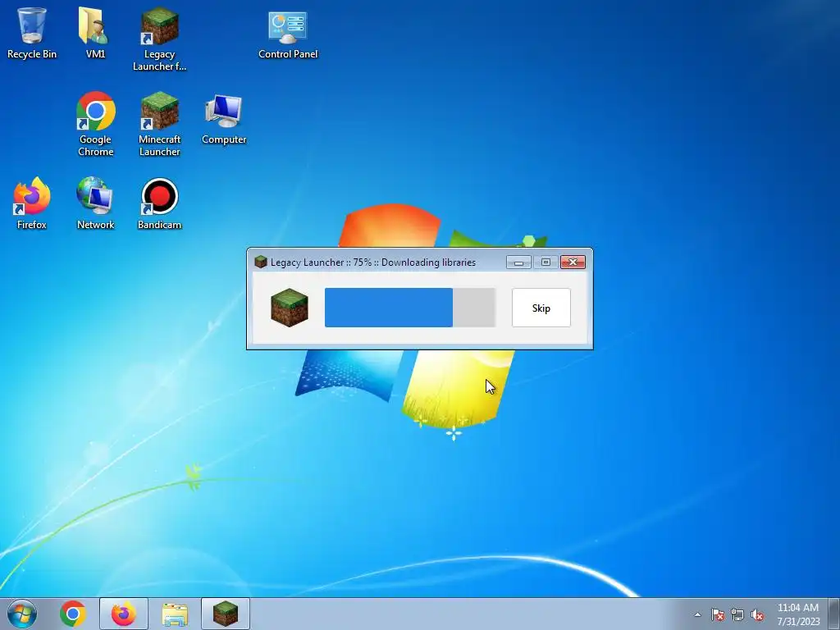The width and height of the screenshot is (840, 630).
Task: Select the Minecraft Launcher desktop shortcut
Action: point(160,125)
